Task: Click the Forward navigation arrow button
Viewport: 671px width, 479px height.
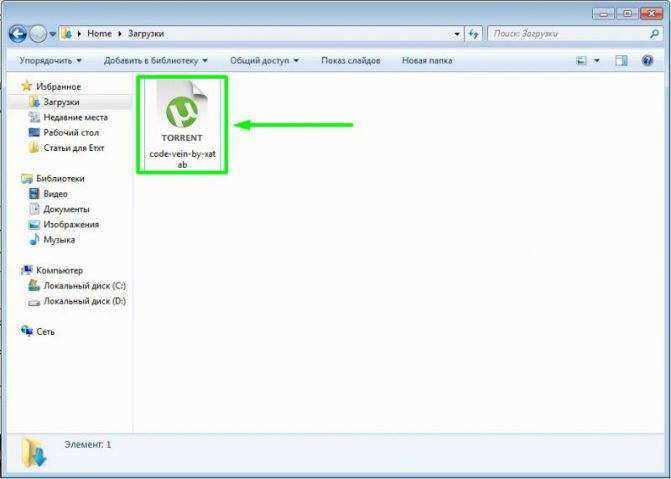Action: tap(38, 34)
